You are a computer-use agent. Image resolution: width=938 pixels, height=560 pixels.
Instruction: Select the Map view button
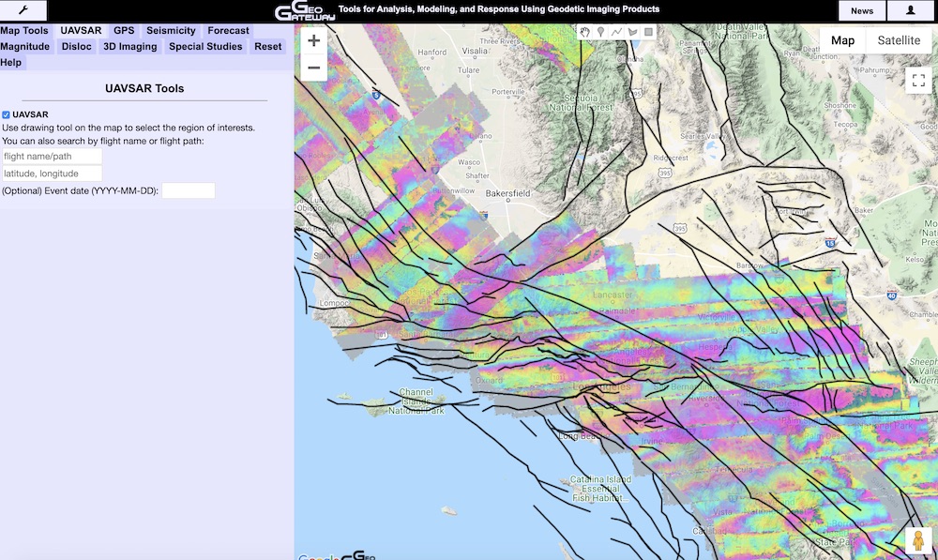click(x=842, y=40)
